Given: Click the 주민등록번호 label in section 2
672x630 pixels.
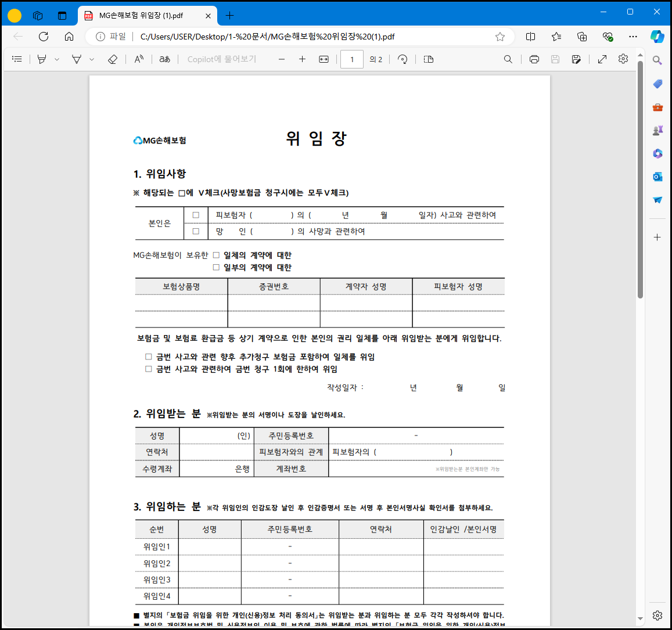Looking at the screenshot, I should coord(291,436).
